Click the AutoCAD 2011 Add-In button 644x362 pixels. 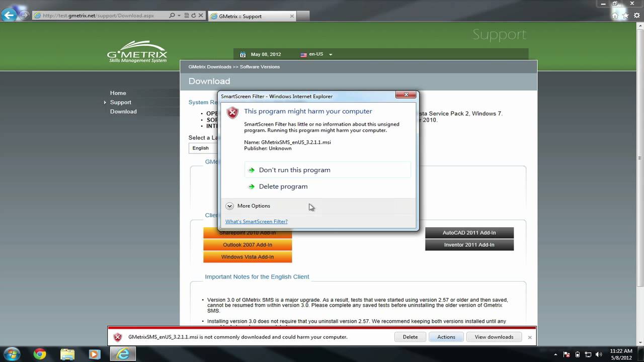click(469, 233)
